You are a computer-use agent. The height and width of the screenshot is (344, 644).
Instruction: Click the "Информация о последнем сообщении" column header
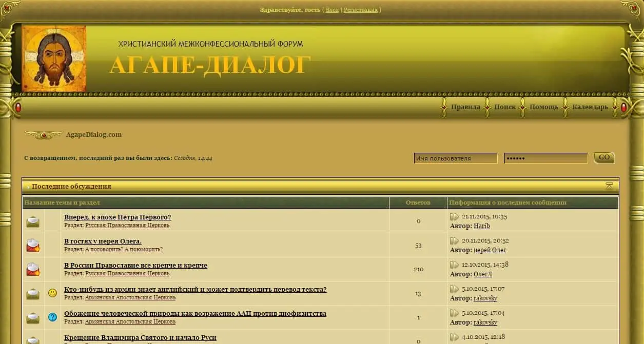point(508,203)
